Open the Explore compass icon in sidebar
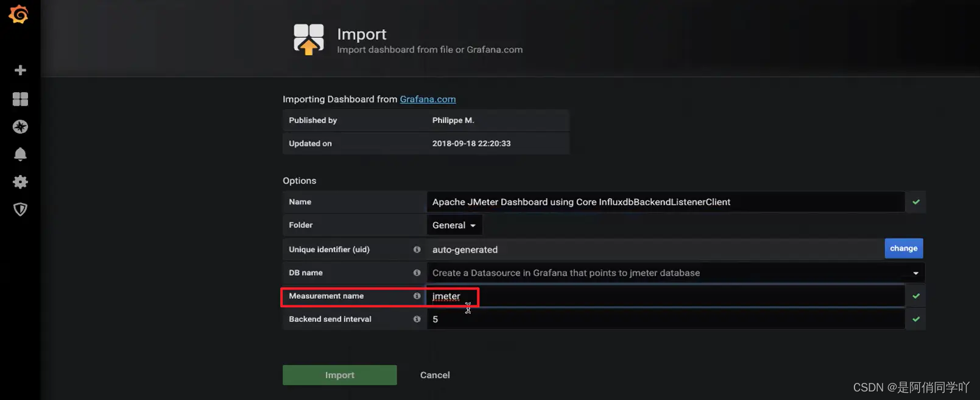Viewport: 980px width, 400px height. (20, 127)
